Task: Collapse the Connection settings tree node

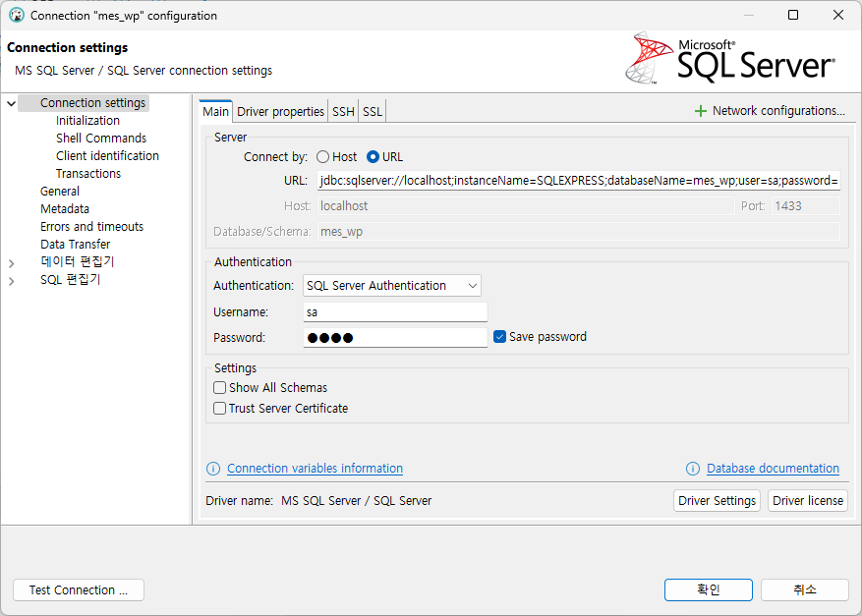Action: click(11, 103)
